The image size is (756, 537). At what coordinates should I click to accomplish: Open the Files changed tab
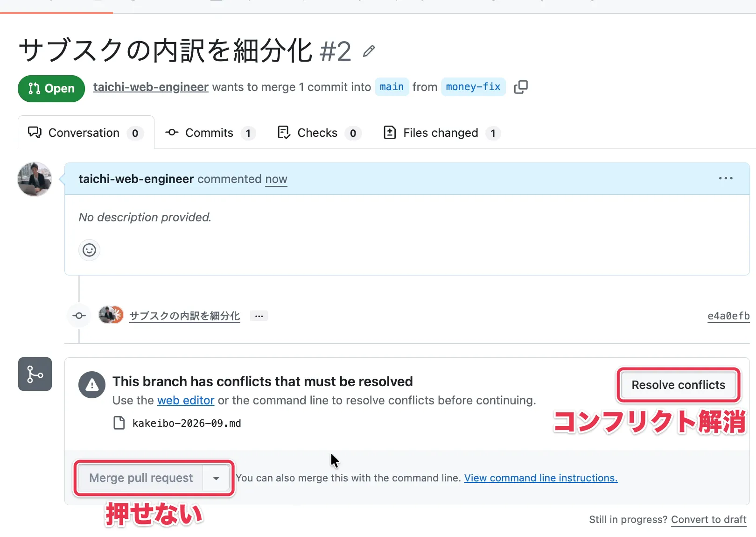441,133
